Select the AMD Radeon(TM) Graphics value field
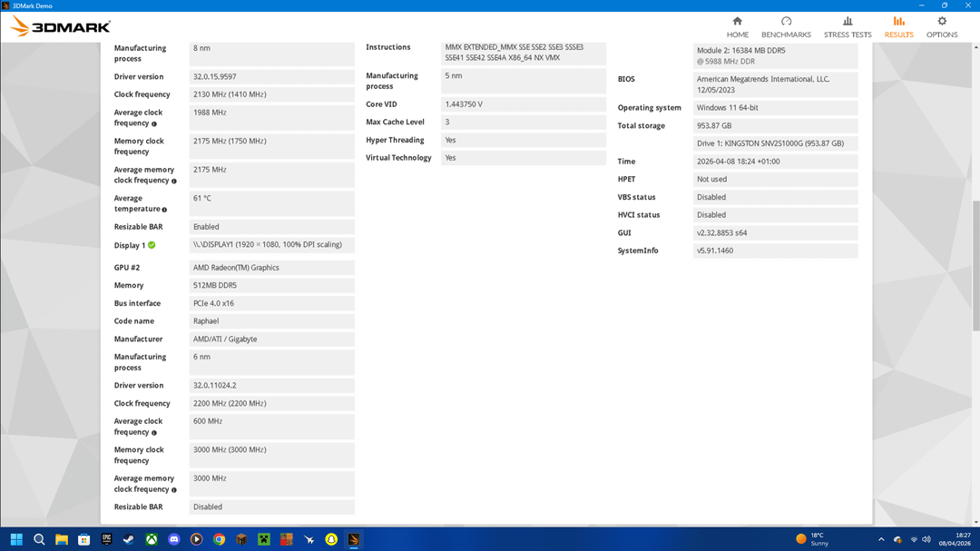 [x=271, y=268]
